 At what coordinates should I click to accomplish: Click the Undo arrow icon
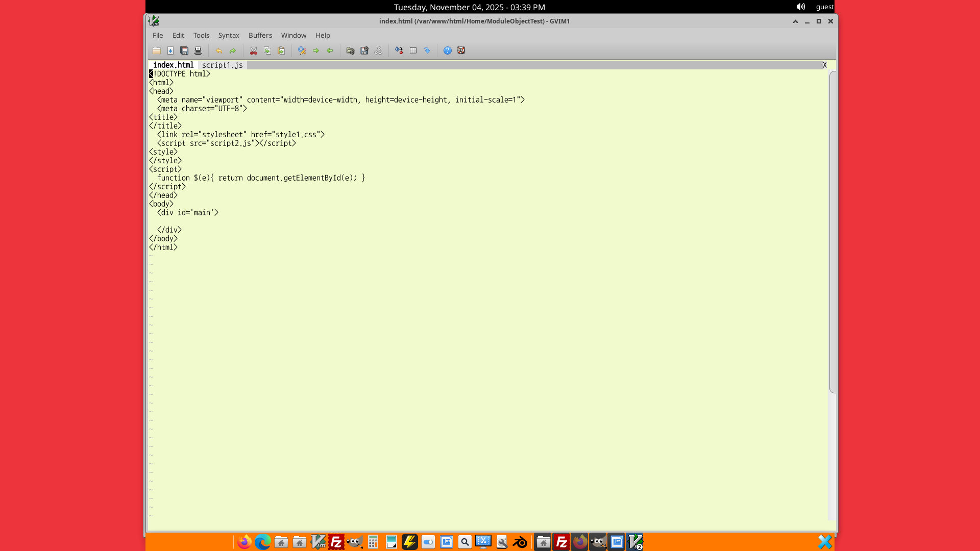click(x=219, y=51)
